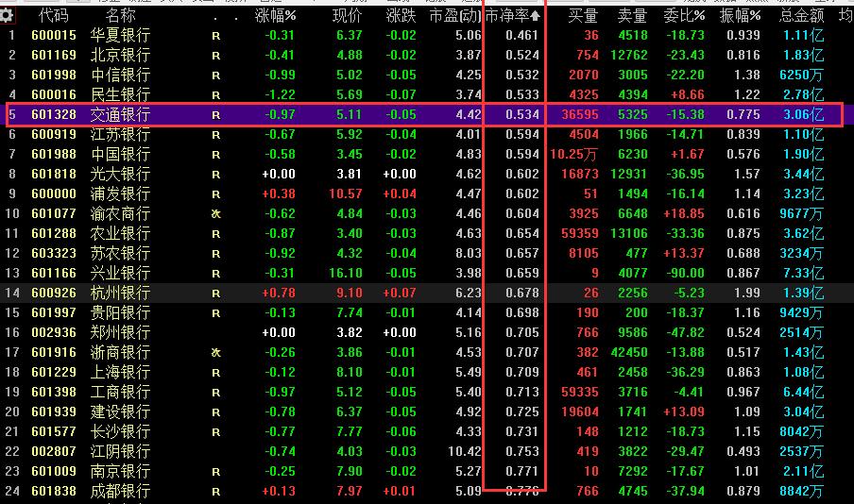Sort by 涨跌 column header

tap(401, 15)
